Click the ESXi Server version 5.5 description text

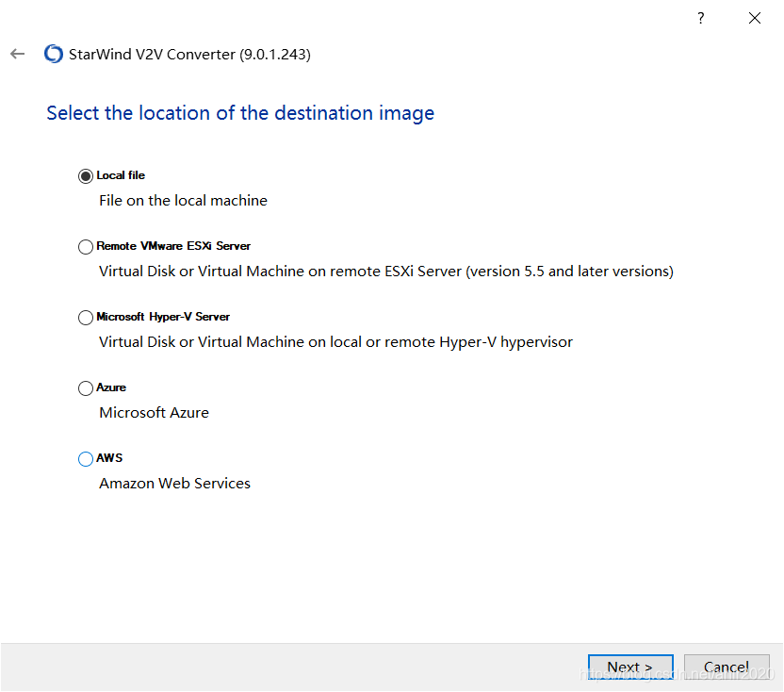[386, 272]
